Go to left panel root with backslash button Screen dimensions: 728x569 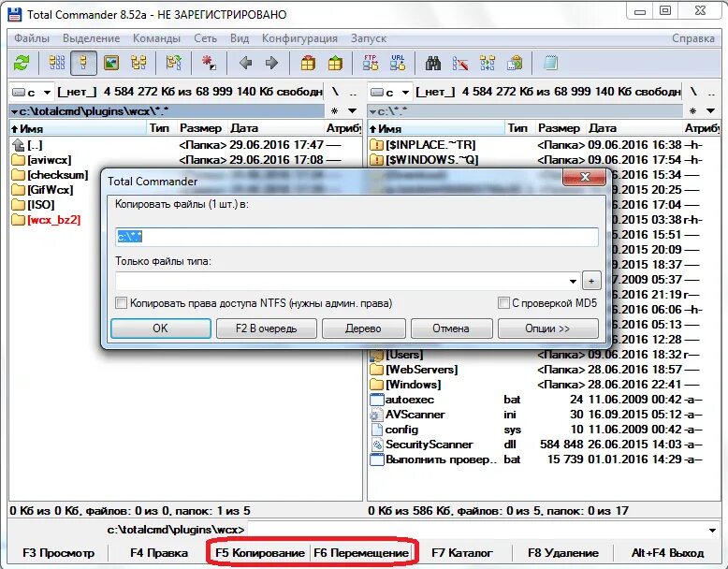click(335, 93)
